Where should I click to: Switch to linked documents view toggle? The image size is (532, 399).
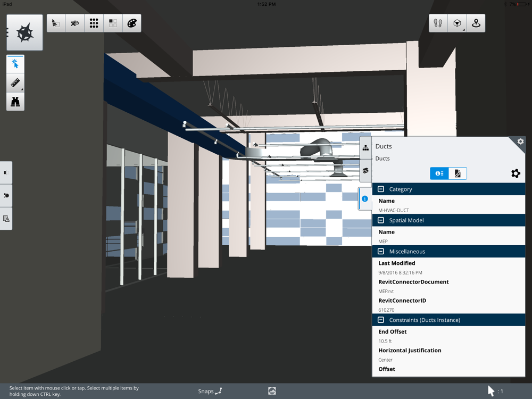coord(458,173)
